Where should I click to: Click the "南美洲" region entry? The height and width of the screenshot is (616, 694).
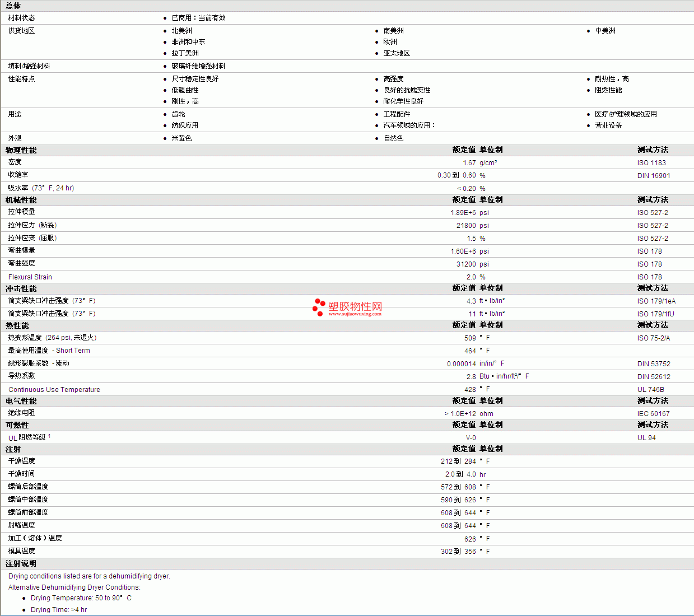point(393,31)
